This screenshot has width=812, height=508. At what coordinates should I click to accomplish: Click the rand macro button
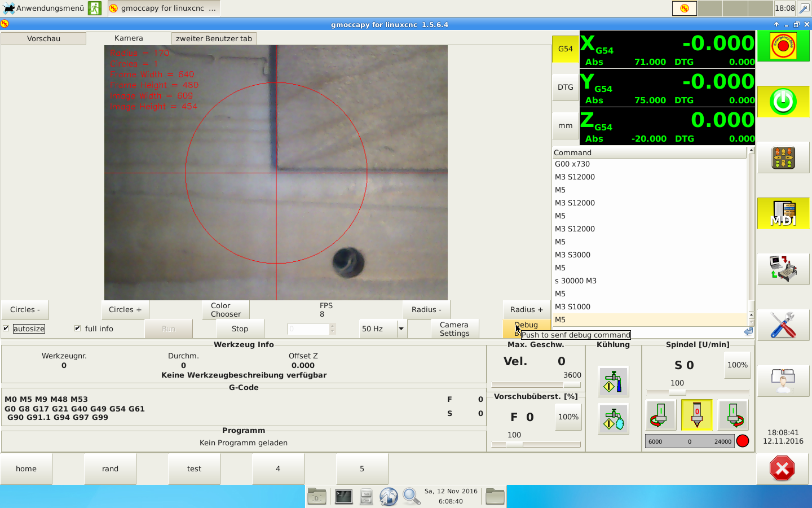pos(110,468)
